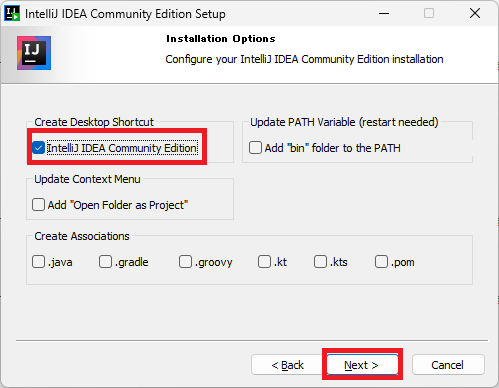Click the IntelliJ IDEA Community Edition Setup title
The image size is (499, 388).
click(x=125, y=14)
